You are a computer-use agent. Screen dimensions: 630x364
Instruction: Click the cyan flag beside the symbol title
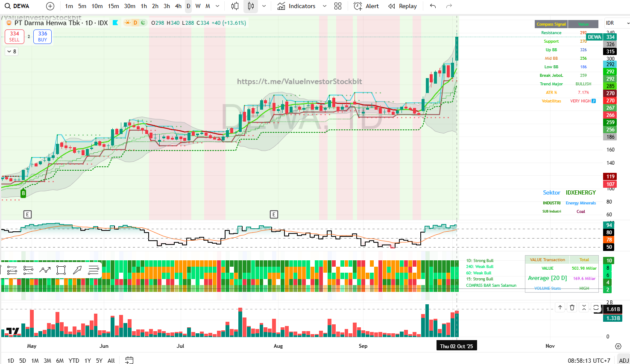(x=115, y=23)
